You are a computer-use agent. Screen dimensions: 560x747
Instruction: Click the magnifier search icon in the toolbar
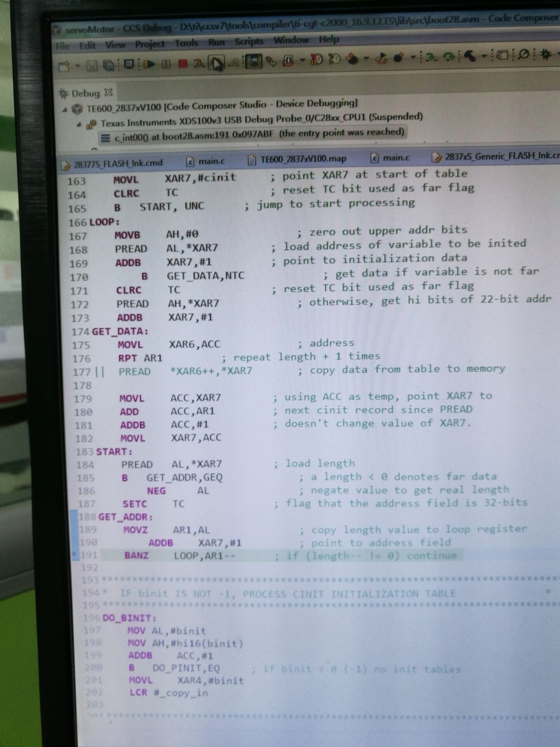(x=523, y=54)
